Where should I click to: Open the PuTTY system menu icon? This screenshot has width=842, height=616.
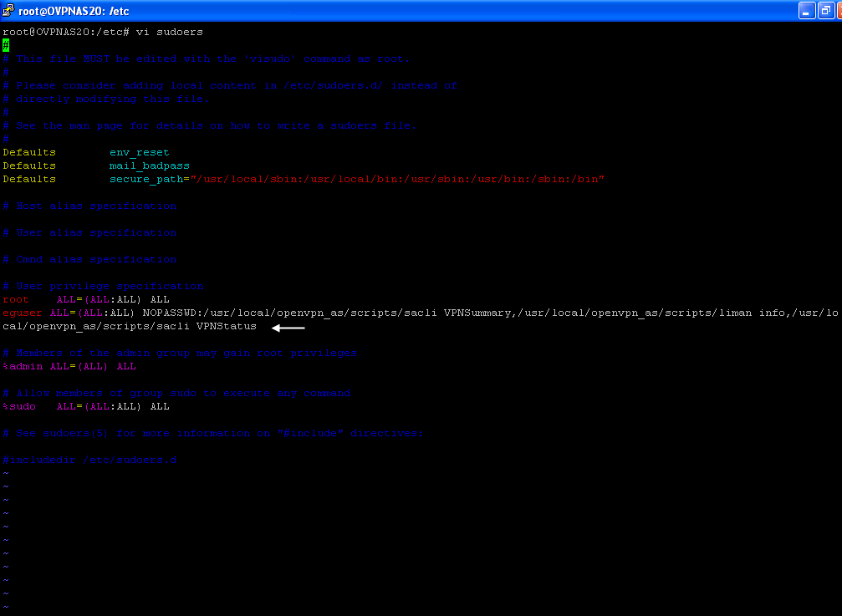pyautogui.click(x=8, y=10)
